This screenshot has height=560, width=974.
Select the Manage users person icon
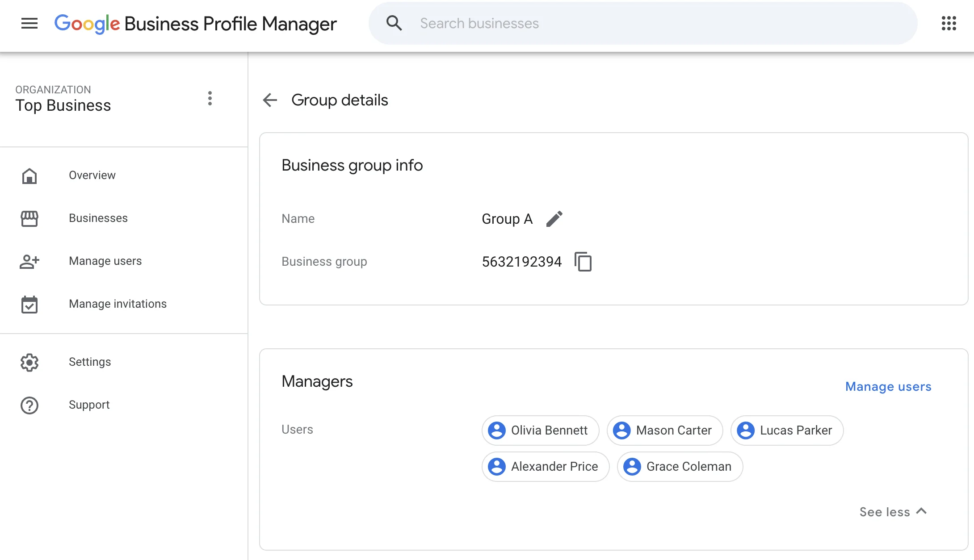(29, 262)
